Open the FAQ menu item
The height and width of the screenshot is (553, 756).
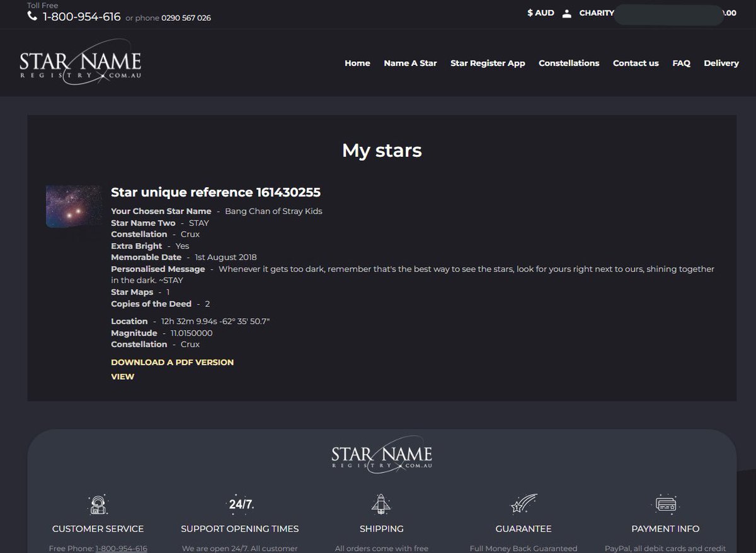tap(681, 63)
